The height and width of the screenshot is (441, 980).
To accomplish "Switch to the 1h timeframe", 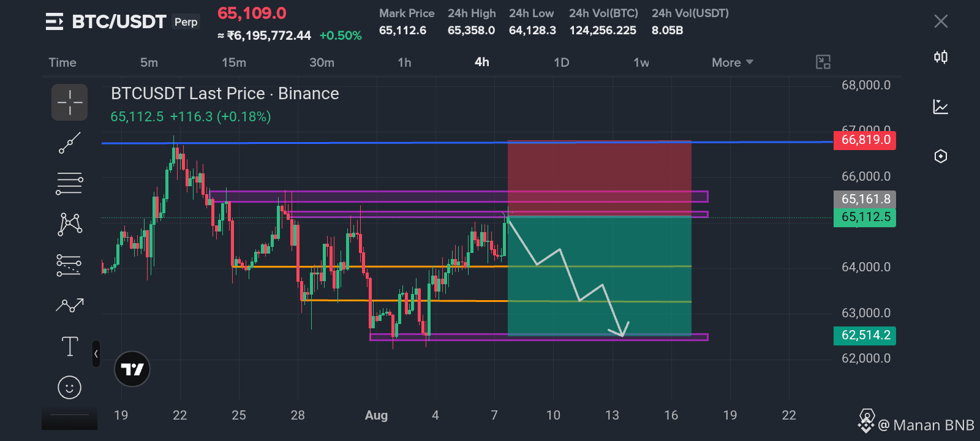I will click(x=404, y=62).
